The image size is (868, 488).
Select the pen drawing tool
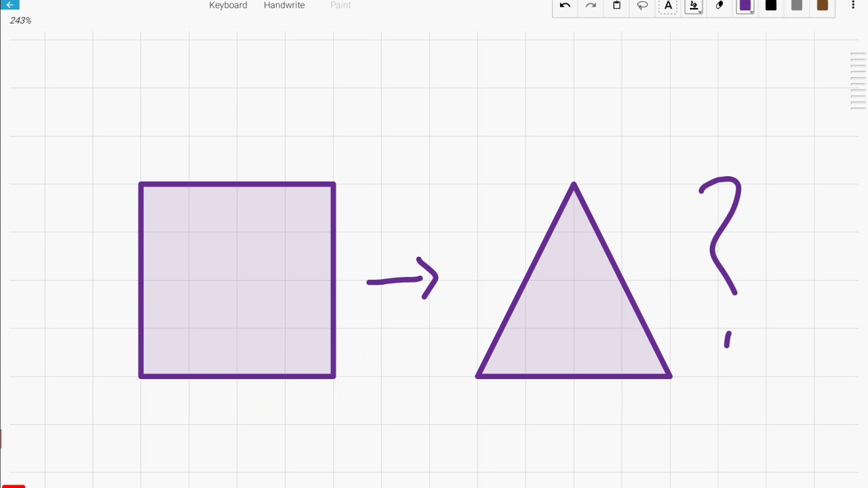[x=694, y=6]
